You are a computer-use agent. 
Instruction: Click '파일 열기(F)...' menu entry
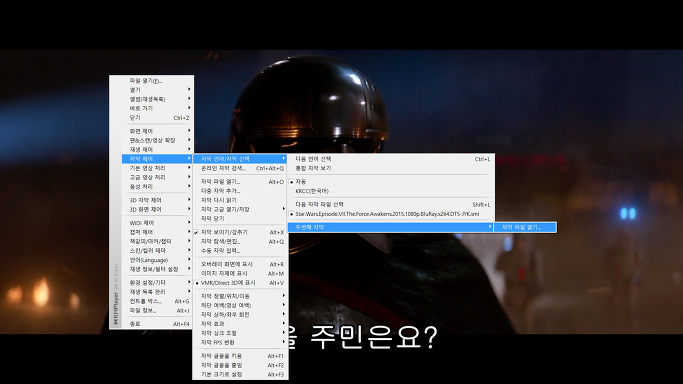[x=157, y=81]
